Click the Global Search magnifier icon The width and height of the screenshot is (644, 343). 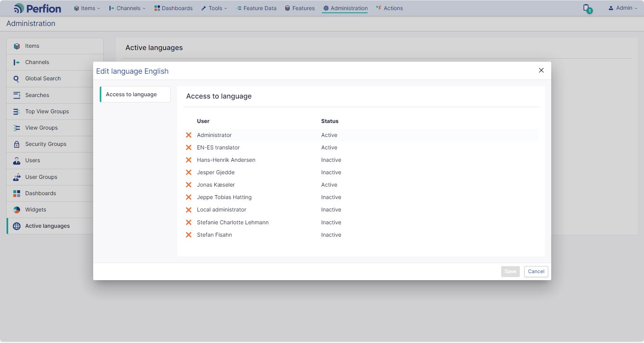(x=17, y=79)
